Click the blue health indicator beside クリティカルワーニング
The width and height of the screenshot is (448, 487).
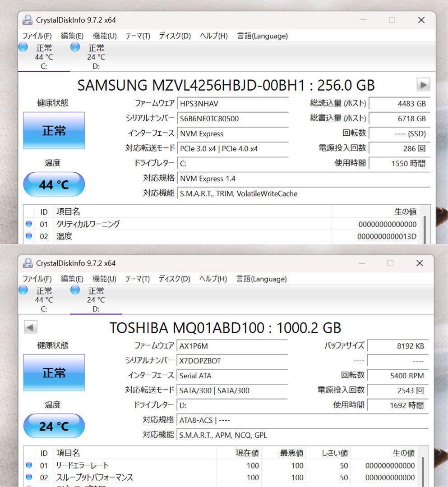coord(28,223)
